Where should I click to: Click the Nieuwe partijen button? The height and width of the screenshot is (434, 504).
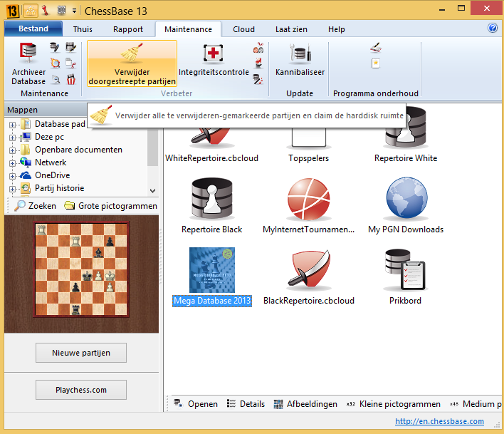pos(81,353)
